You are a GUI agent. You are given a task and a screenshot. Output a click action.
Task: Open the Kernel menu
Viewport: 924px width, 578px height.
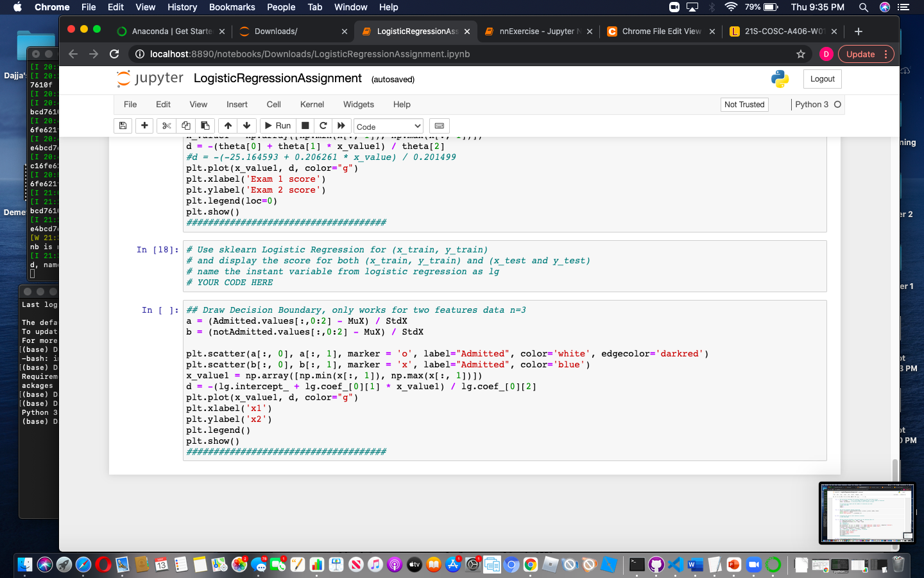(312, 104)
